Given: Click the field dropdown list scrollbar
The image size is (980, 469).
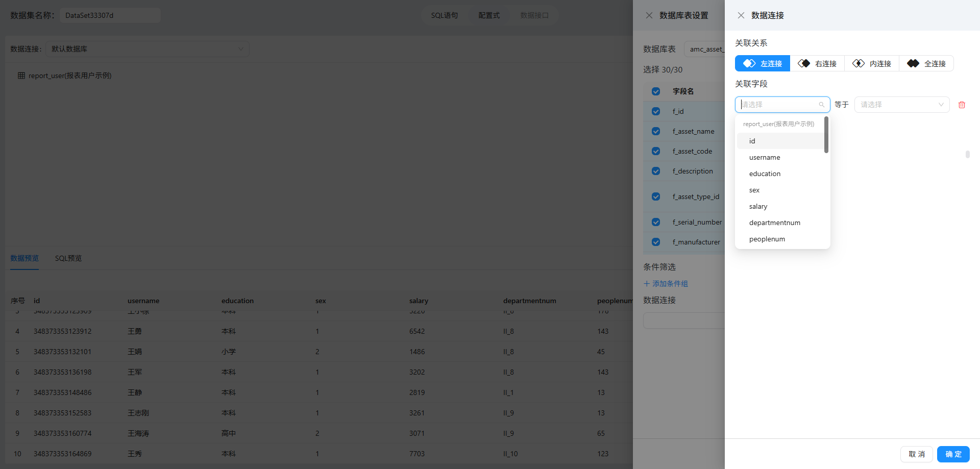Looking at the screenshot, I should (x=826, y=135).
